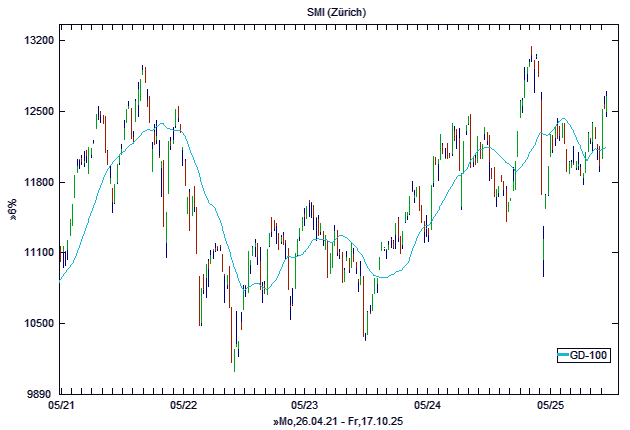Viewport: 630px width, 430px height.
Task: Select the 05/23 x-axis label
Action: (x=305, y=406)
